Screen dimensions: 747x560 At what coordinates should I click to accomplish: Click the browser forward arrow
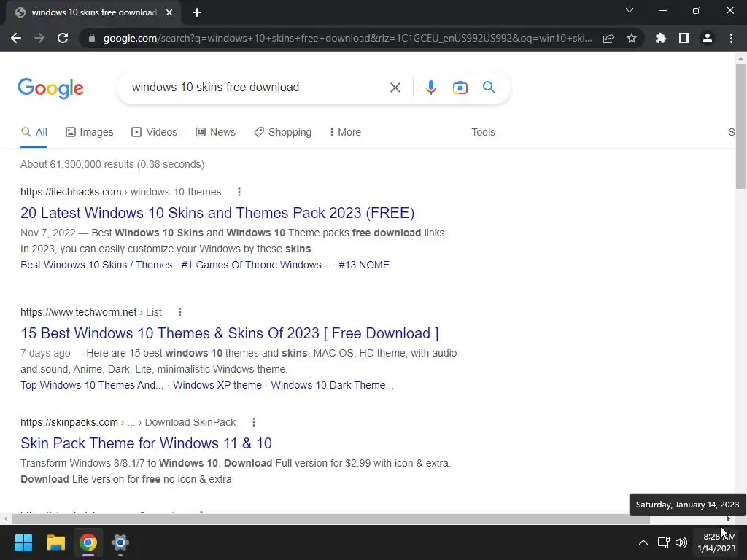(x=39, y=38)
